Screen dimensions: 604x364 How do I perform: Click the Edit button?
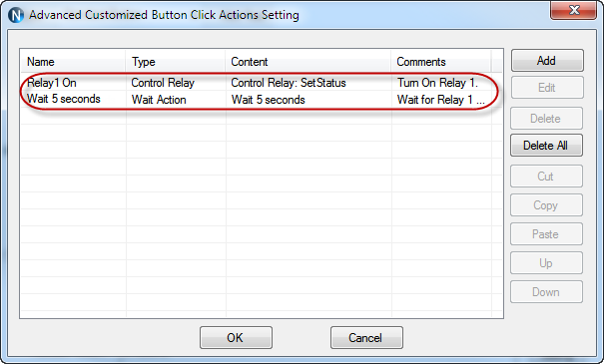[547, 88]
